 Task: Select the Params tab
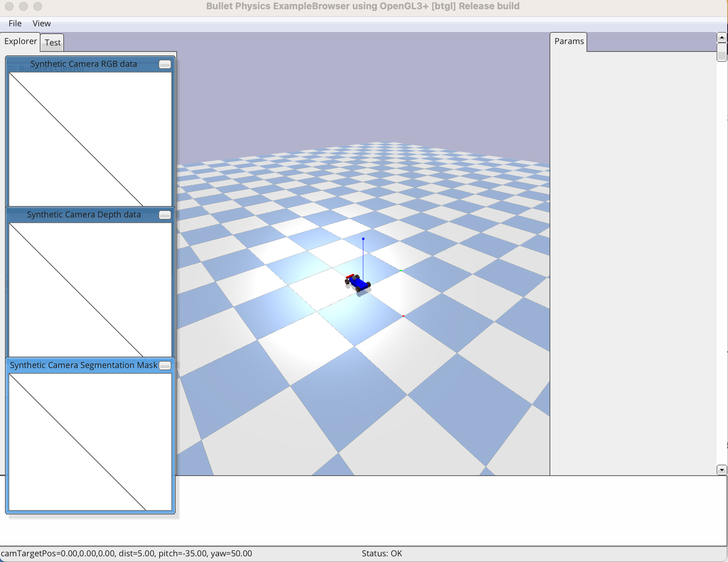click(x=569, y=41)
